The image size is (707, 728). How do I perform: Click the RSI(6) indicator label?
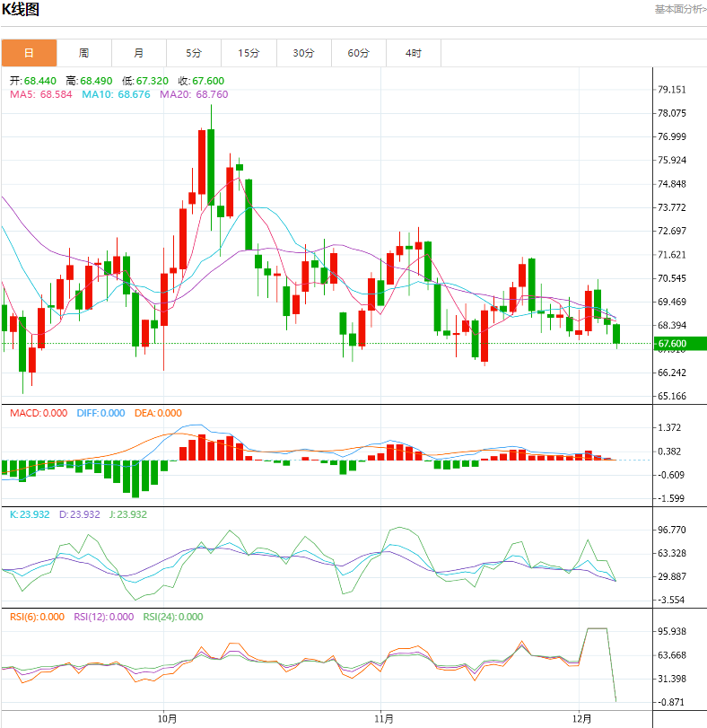39,617
